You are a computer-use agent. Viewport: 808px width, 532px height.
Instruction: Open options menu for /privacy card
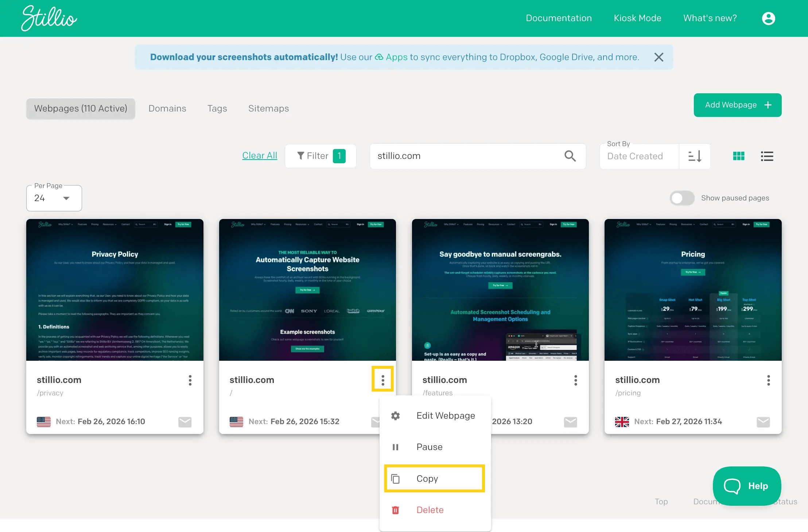coord(190,380)
